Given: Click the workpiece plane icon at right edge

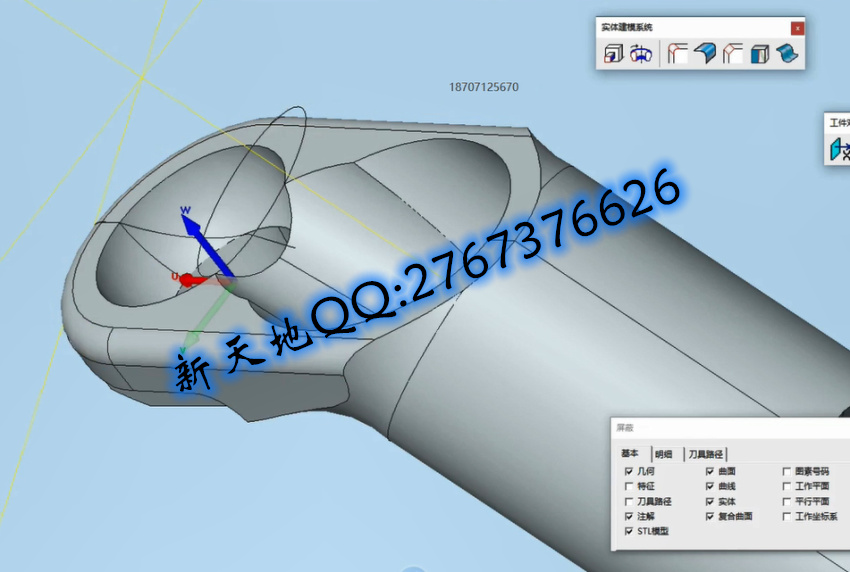Looking at the screenshot, I should [x=839, y=150].
